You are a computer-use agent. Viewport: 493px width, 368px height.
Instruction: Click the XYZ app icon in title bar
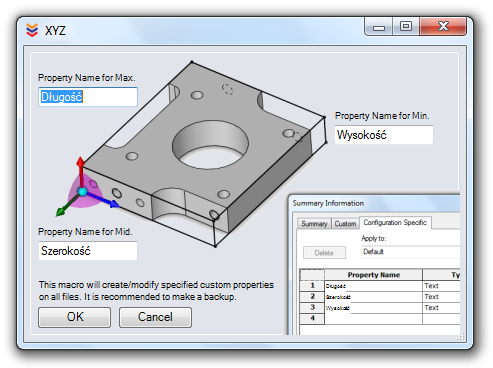[x=32, y=30]
